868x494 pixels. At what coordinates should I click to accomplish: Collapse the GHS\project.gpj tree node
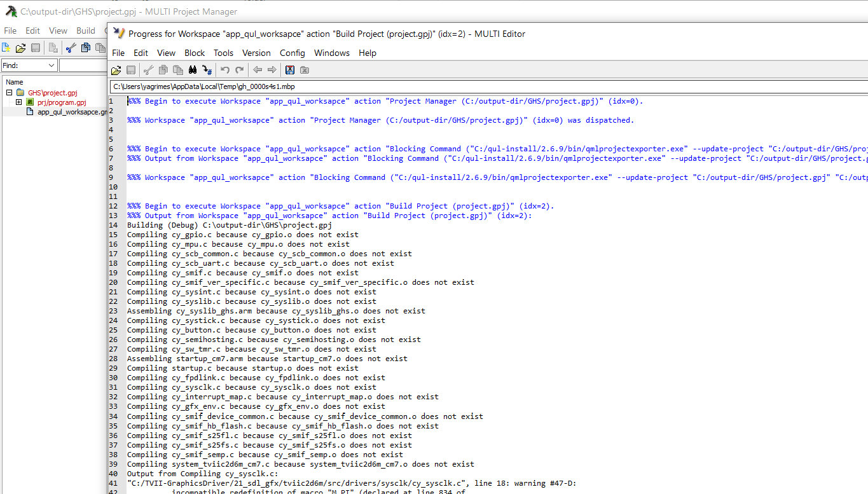pyautogui.click(x=9, y=92)
